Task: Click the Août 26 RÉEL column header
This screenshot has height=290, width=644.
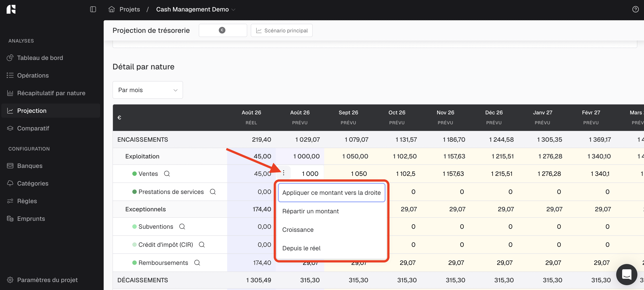Action: 251,117
